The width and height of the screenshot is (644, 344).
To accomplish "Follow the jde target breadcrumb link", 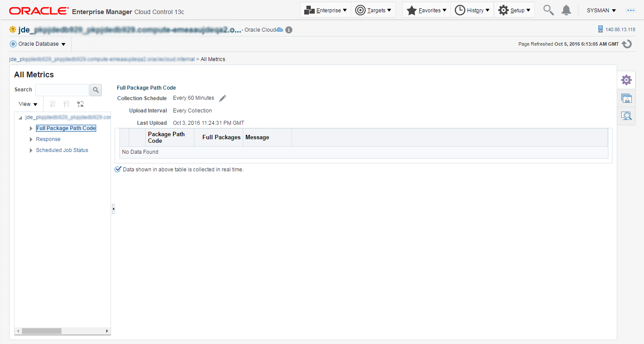I will [102, 59].
